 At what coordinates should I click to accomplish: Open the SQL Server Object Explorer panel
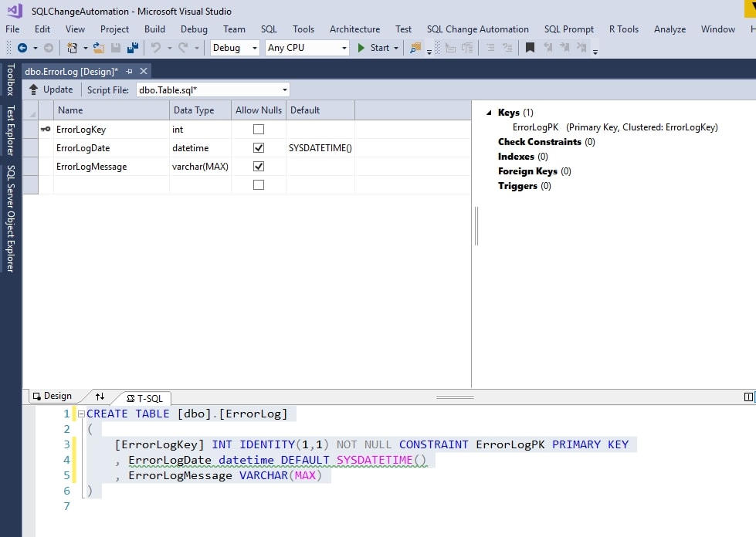11,218
